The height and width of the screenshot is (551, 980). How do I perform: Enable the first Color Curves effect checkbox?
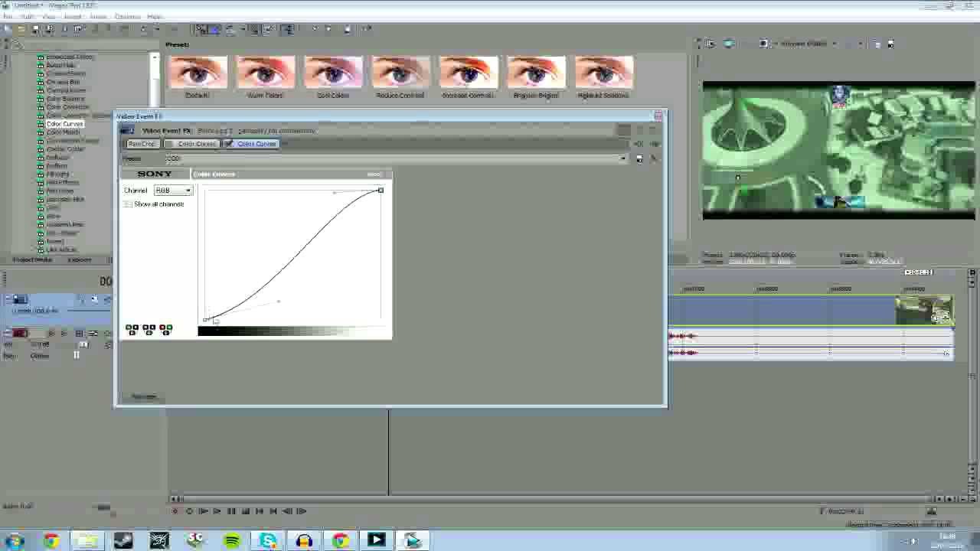pos(170,144)
